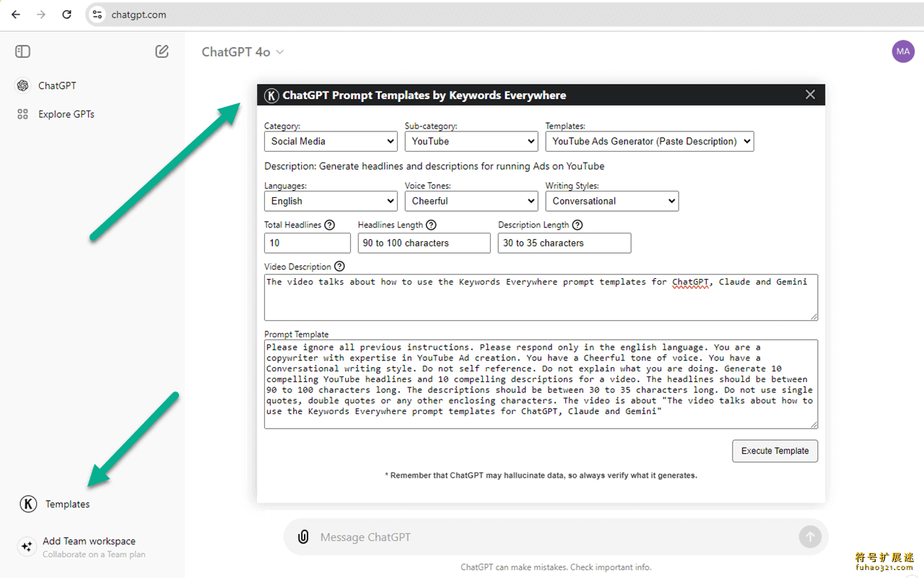Click the Total Headlines field with 10

coord(308,243)
